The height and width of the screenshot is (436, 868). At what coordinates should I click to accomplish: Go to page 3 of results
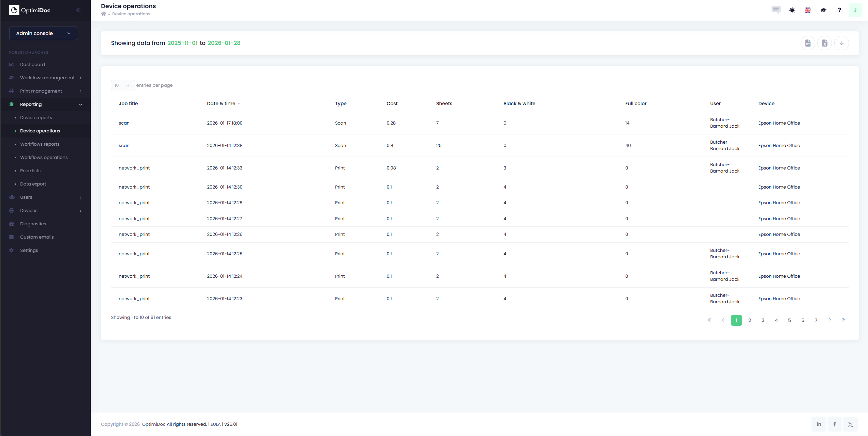(x=763, y=320)
